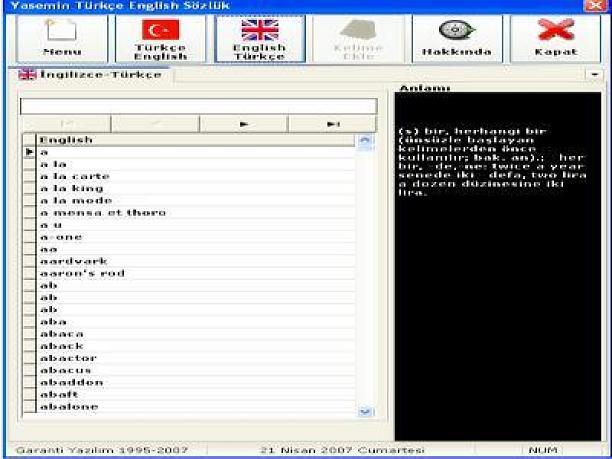The height and width of the screenshot is (459, 612).
Task: Open the Menu toolbar button
Action: coord(62,39)
